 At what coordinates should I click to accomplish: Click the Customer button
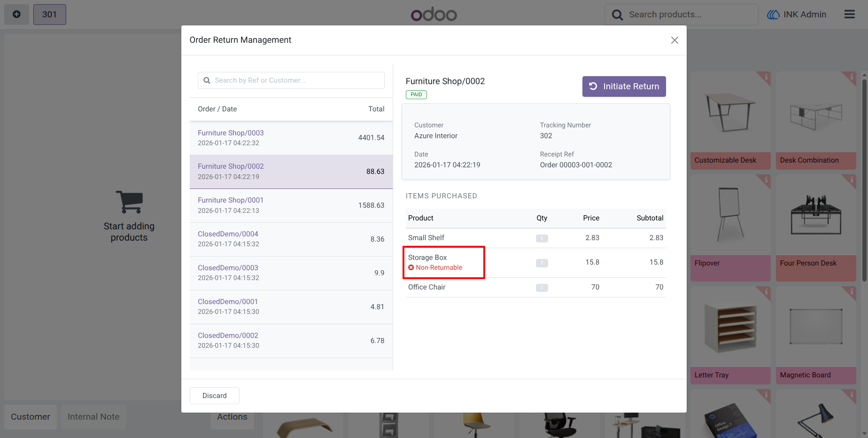click(31, 417)
